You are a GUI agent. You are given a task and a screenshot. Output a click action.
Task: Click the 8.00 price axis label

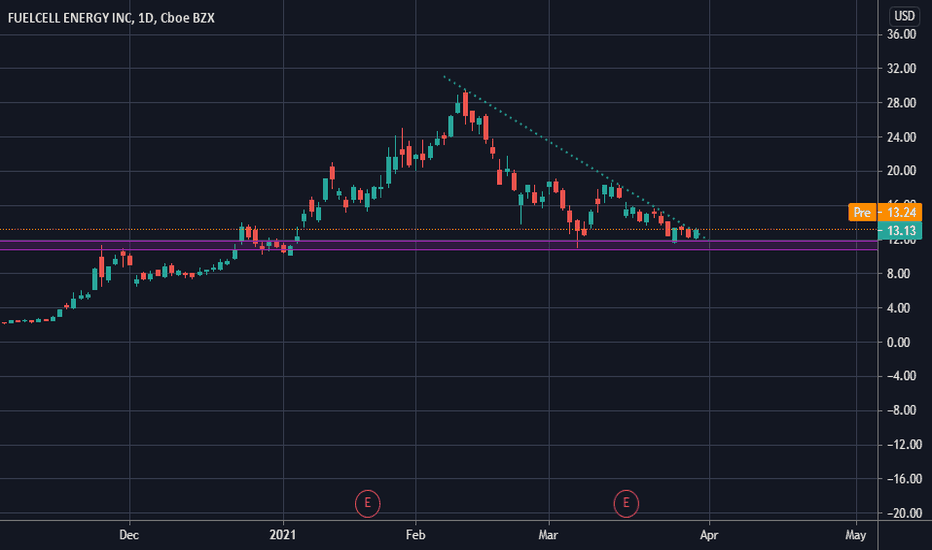tap(899, 274)
